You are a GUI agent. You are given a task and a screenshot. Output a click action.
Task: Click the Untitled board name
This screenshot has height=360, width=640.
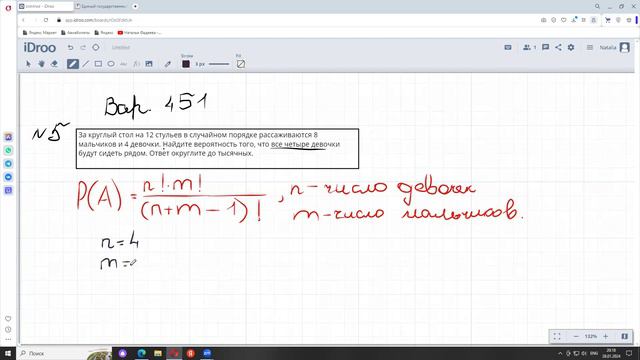point(121,47)
